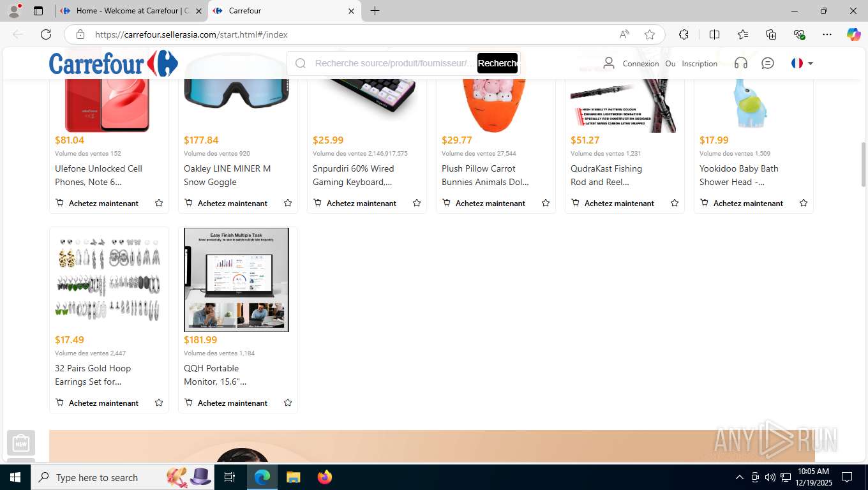Open the language selector with French flag
This screenshot has width=868, height=490.
tap(802, 63)
